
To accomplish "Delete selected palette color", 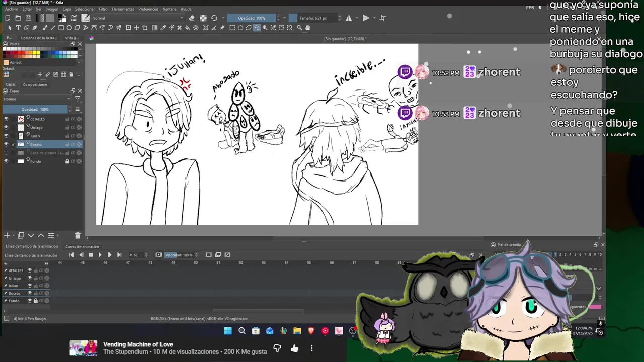I will (x=71, y=74).
